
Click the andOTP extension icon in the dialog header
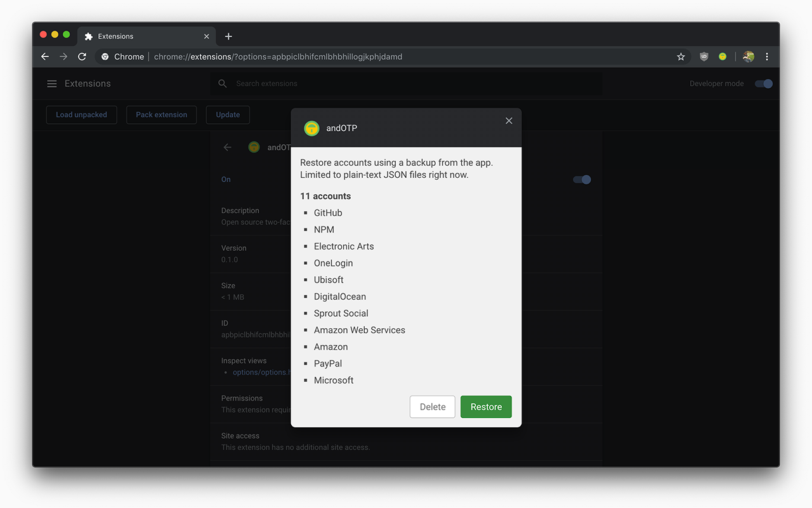point(311,128)
